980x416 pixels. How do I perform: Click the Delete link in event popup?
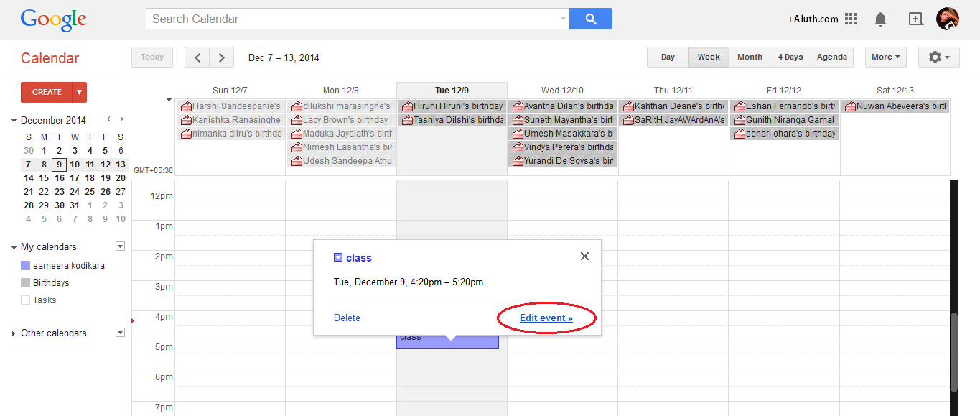(347, 318)
